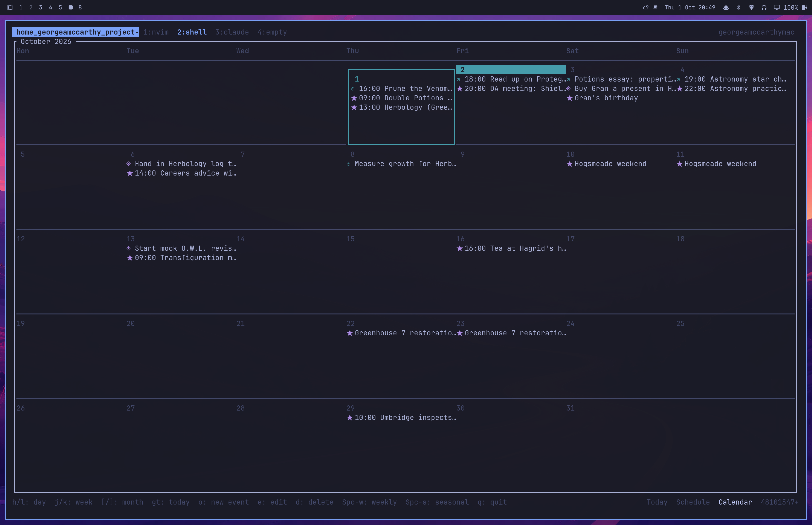The width and height of the screenshot is (812, 525).
Task: Click clock icon beside Potions essay event
Action: pos(568,79)
